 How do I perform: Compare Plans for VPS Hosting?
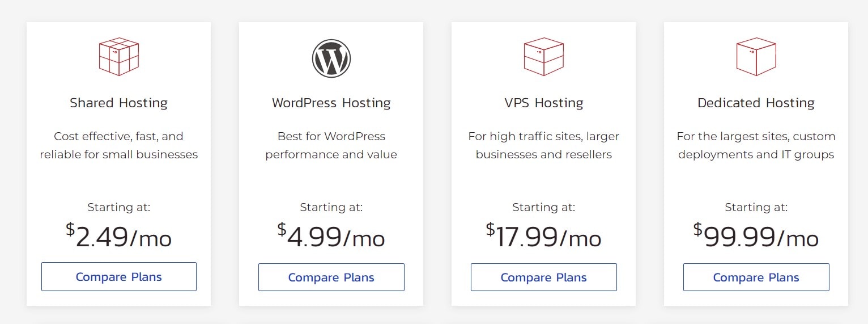click(544, 277)
